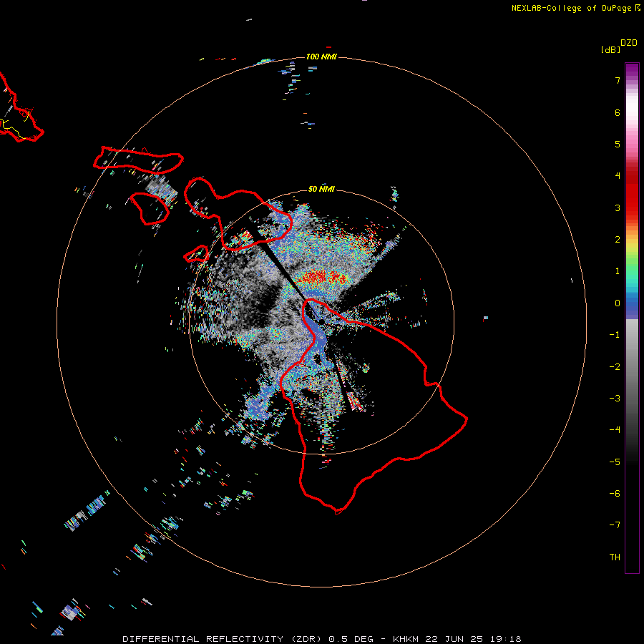Click the -7 value on color scale
Image resolution: width=644 pixels, height=644 pixels.
tap(615, 525)
